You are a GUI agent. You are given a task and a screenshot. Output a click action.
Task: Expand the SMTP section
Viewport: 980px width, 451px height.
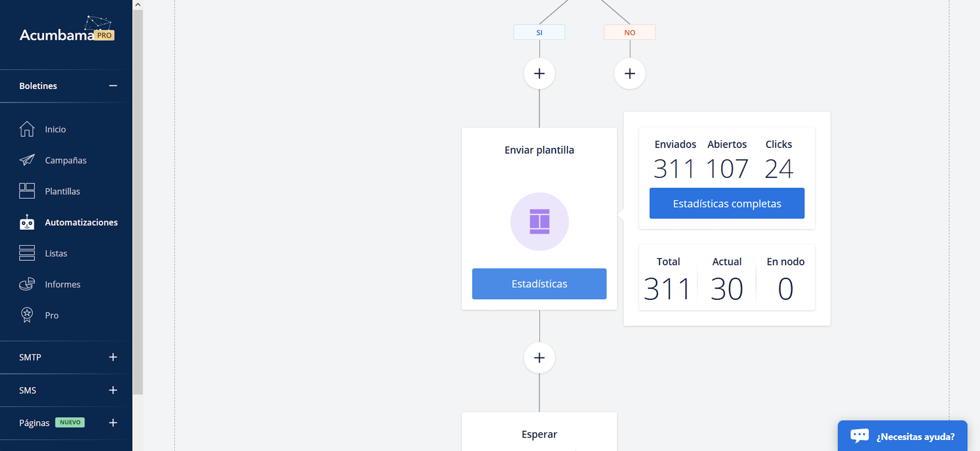pyautogui.click(x=113, y=357)
